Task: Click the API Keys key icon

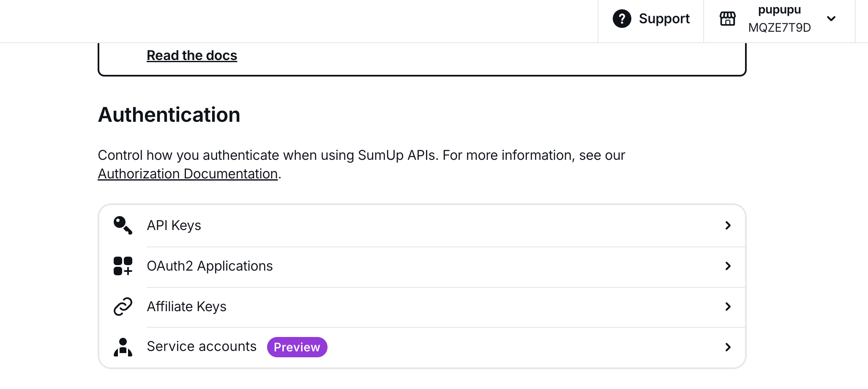Action: click(123, 225)
